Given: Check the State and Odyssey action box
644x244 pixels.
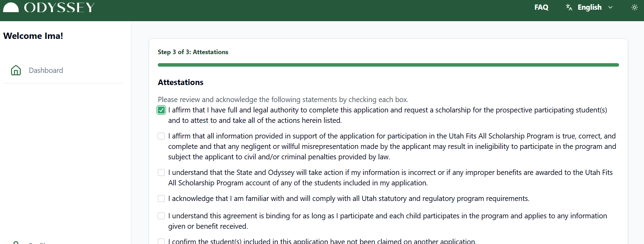Looking at the screenshot, I should tap(161, 173).
